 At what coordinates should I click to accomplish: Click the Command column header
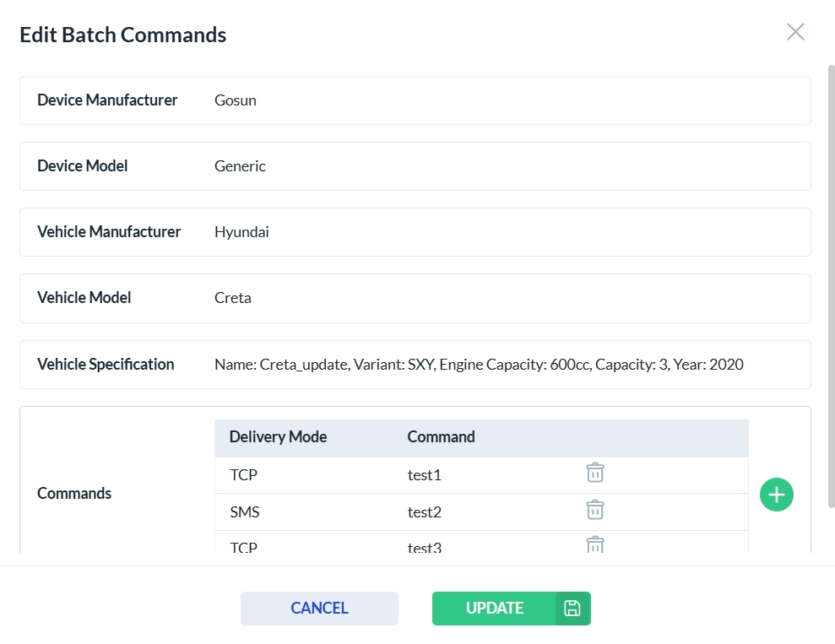coord(441,437)
